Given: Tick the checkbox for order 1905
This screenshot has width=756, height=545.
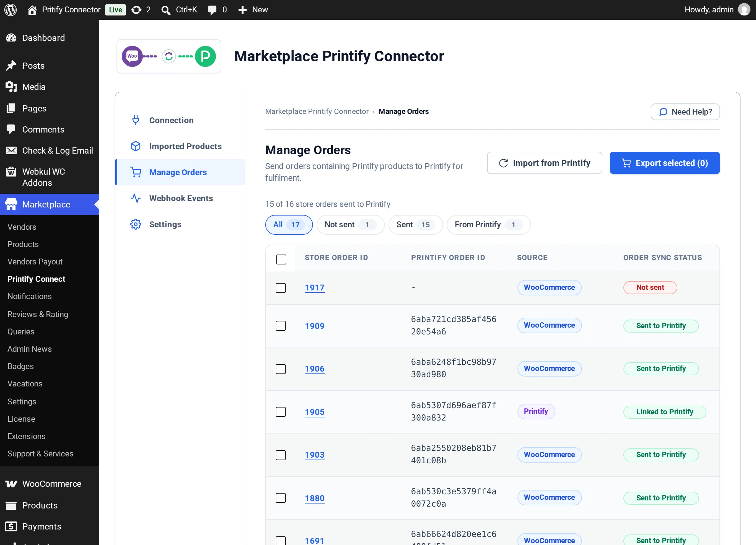Looking at the screenshot, I should click(x=281, y=412).
